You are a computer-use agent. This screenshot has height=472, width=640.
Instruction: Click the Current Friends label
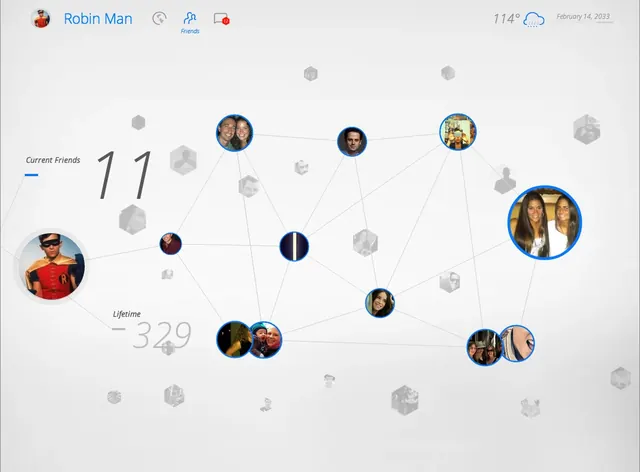pyautogui.click(x=53, y=160)
